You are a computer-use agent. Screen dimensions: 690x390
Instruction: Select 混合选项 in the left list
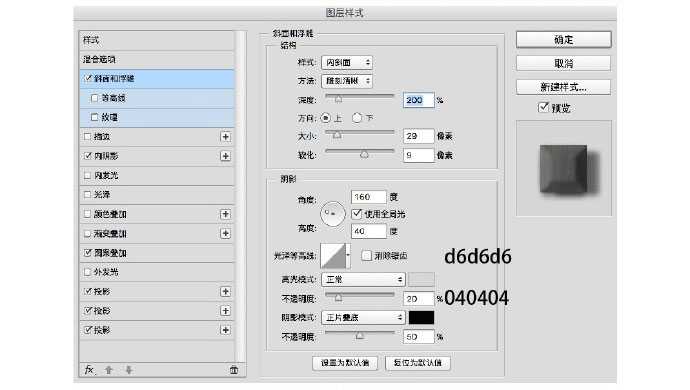pos(157,59)
